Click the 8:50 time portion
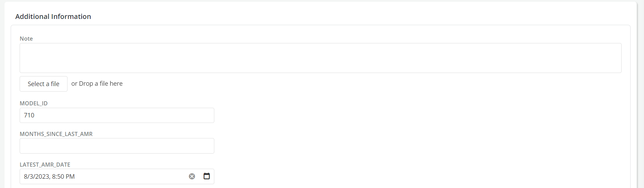The height and width of the screenshot is (188, 644). [x=58, y=177]
